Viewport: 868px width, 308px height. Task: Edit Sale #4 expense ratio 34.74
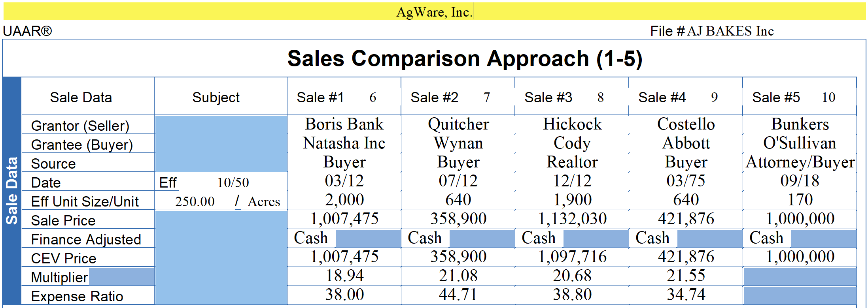[x=686, y=295]
